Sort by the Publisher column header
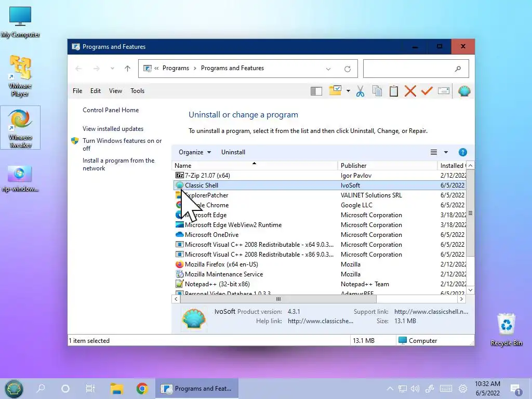 (388, 166)
